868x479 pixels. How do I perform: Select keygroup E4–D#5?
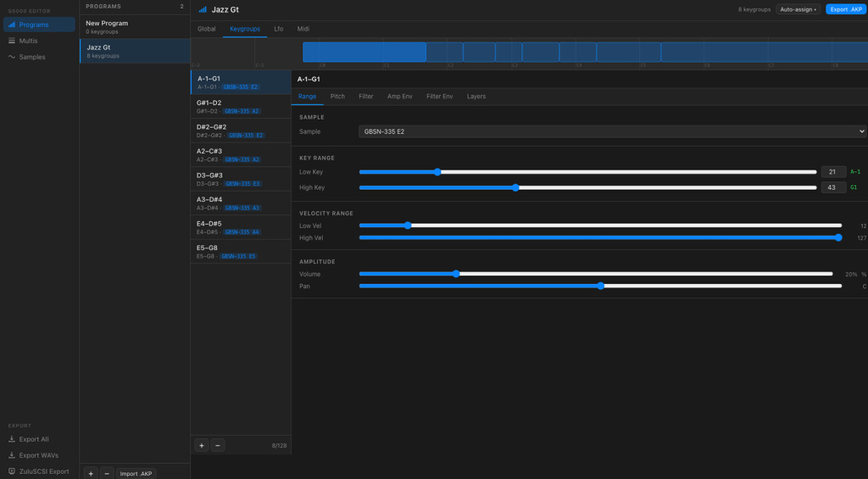point(241,227)
